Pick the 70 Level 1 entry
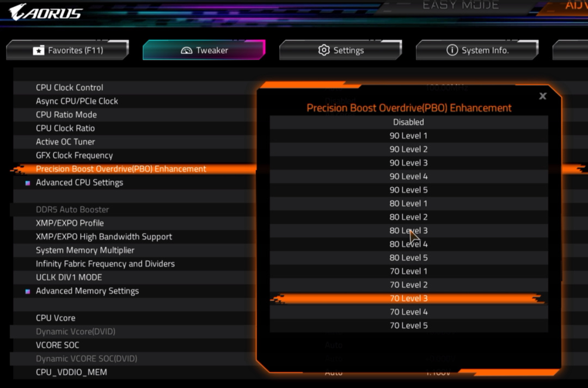The height and width of the screenshot is (388, 588). pos(409,272)
